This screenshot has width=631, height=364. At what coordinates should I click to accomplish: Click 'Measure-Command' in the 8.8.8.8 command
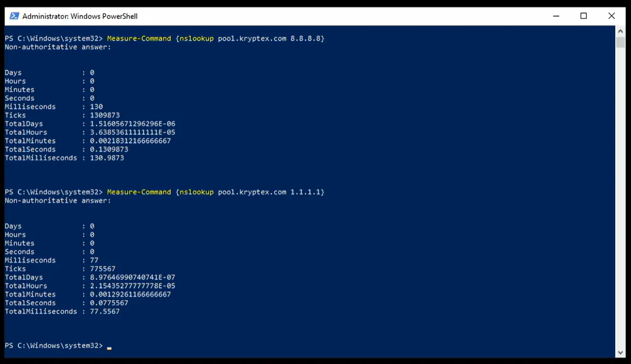click(139, 38)
